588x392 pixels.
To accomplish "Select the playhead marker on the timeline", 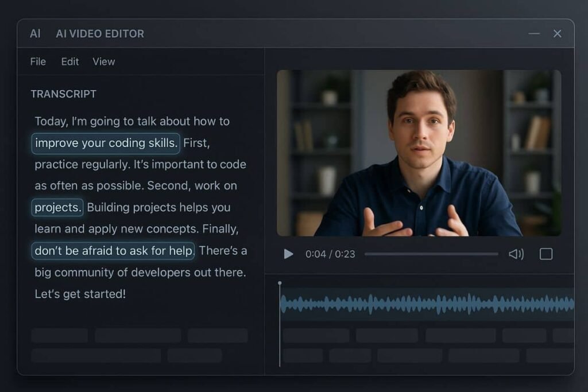I will pyautogui.click(x=280, y=283).
